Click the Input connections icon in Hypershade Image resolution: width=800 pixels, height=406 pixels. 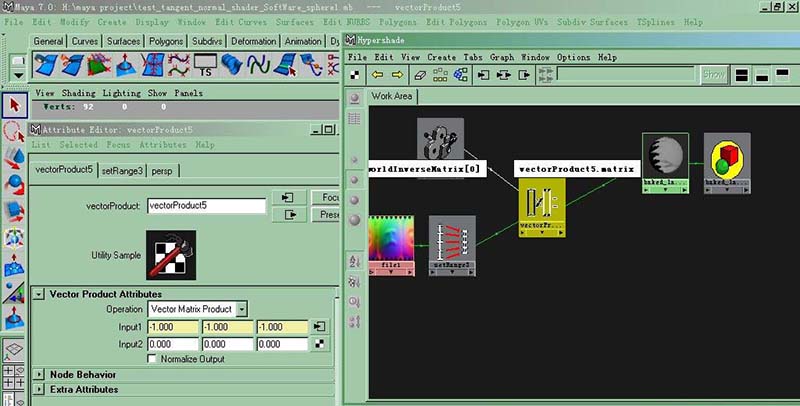point(483,75)
